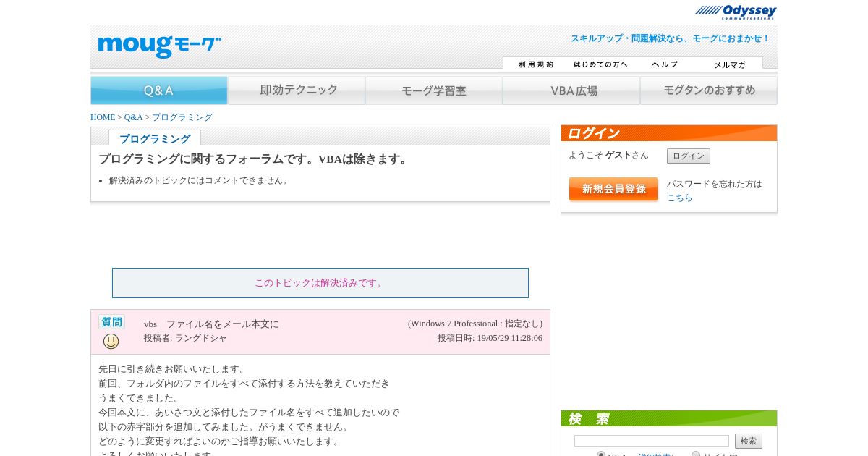Click the プログラミング breadcrumb link
This screenshot has height=456, width=868.
point(182,117)
